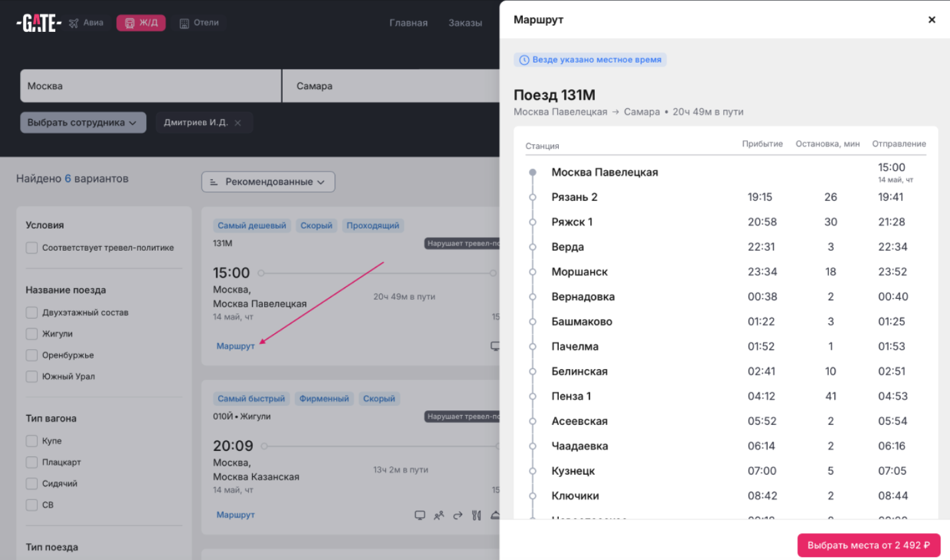The image size is (950, 560).
Task: Click the GATE logo
Action: [39, 23]
